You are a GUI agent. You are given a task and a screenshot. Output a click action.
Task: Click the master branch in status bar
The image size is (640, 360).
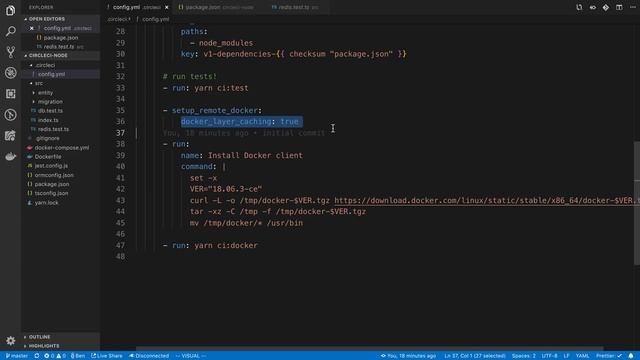17,356
